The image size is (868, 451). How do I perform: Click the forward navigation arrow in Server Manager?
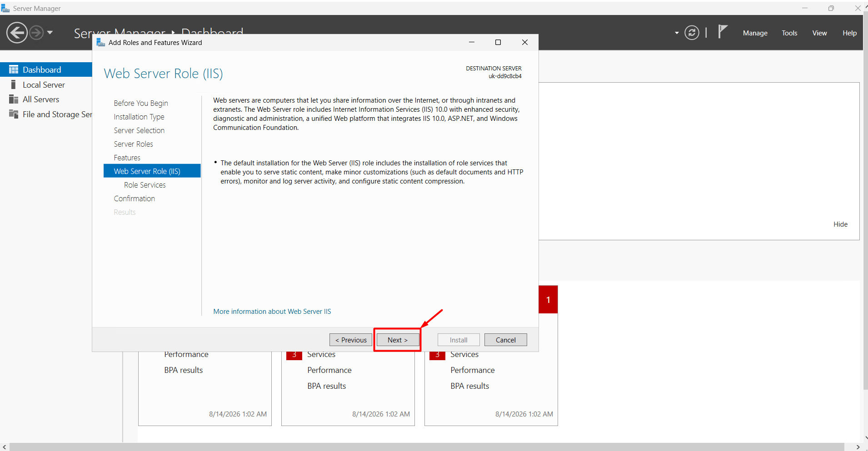coord(36,33)
